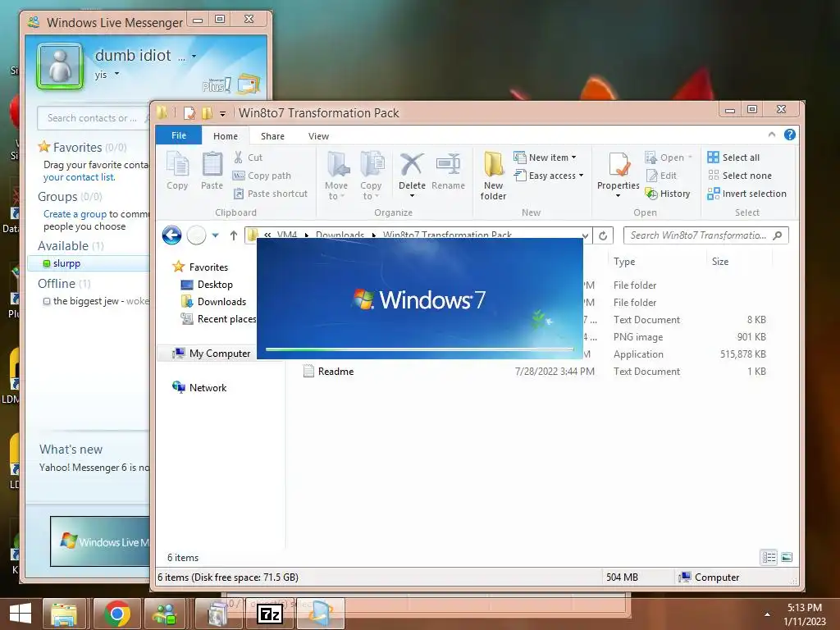This screenshot has width=840, height=630.
Task: Collapse the ribbon with the chevron
Action: click(771, 135)
